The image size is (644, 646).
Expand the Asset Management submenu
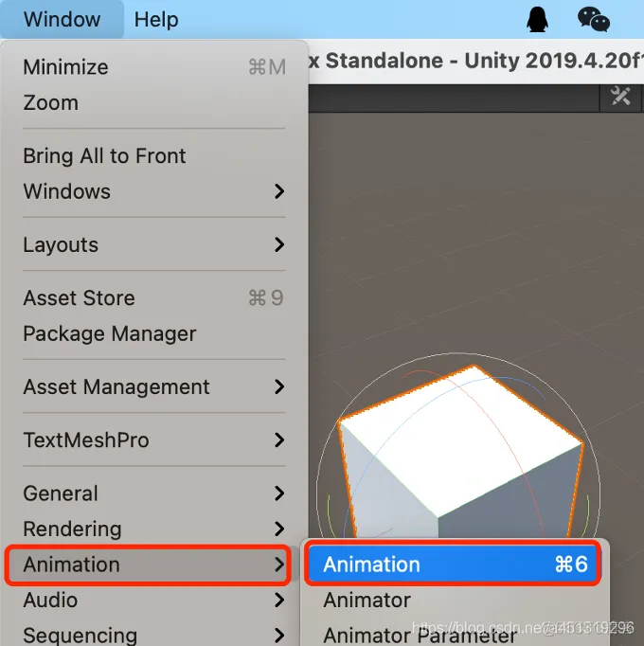(154, 386)
